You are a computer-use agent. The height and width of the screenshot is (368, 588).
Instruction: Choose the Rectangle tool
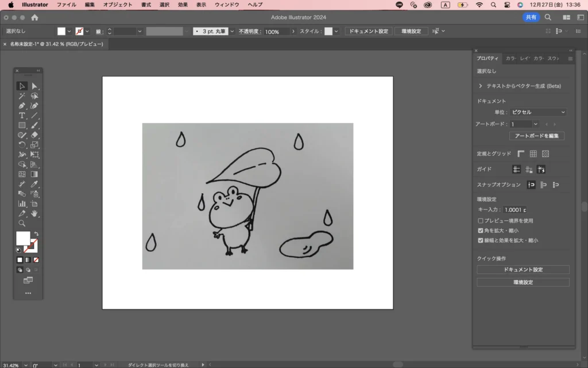click(22, 125)
